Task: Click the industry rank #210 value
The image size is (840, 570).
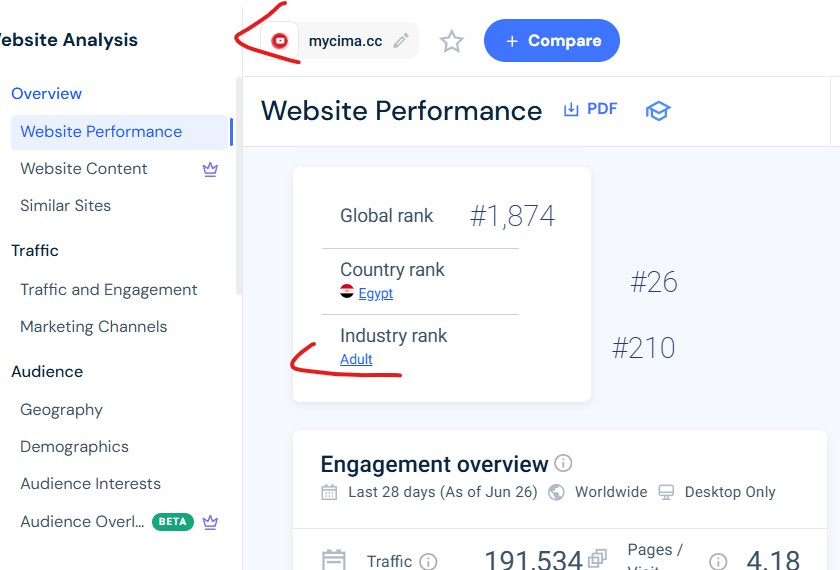Action: coord(643,348)
